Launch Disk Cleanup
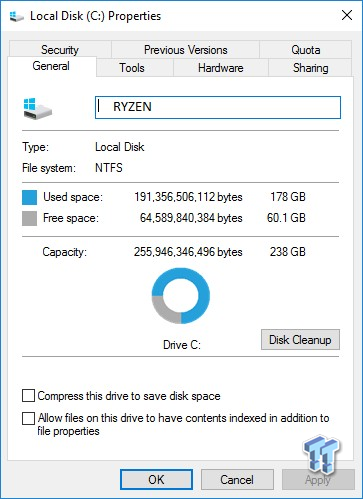This screenshot has height=499, width=363. tap(300, 340)
